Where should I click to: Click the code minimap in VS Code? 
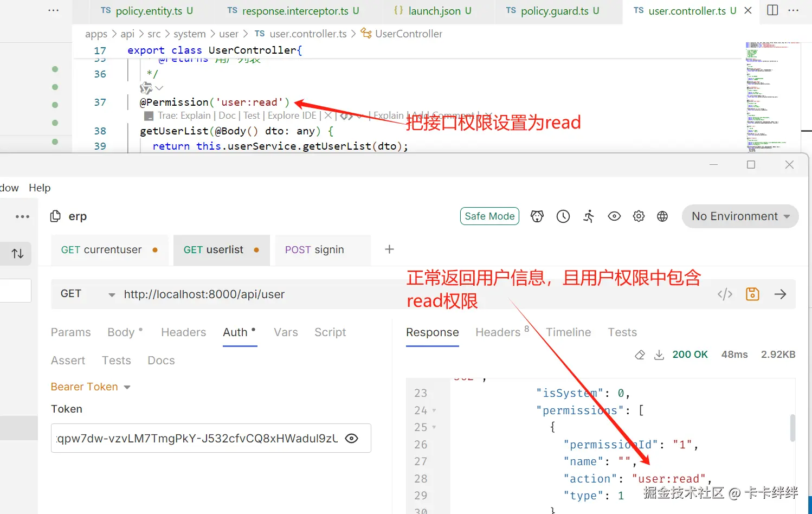pyautogui.click(x=772, y=98)
